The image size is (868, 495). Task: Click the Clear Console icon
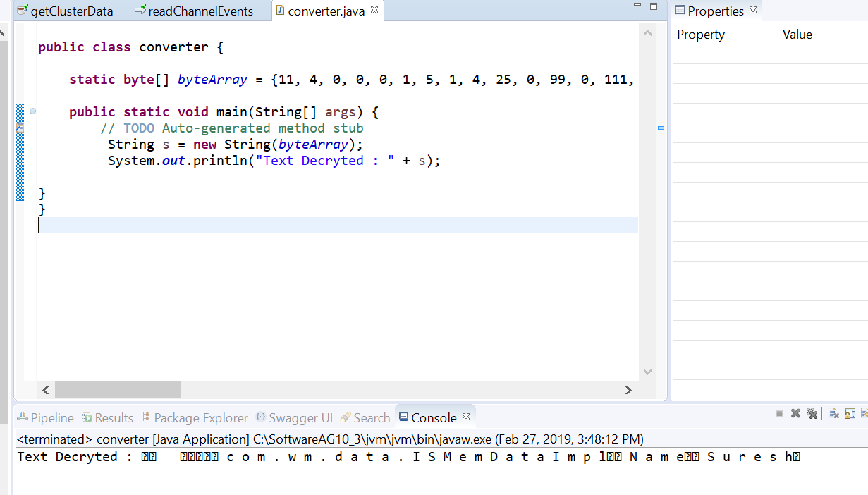pyautogui.click(x=833, y=414)
